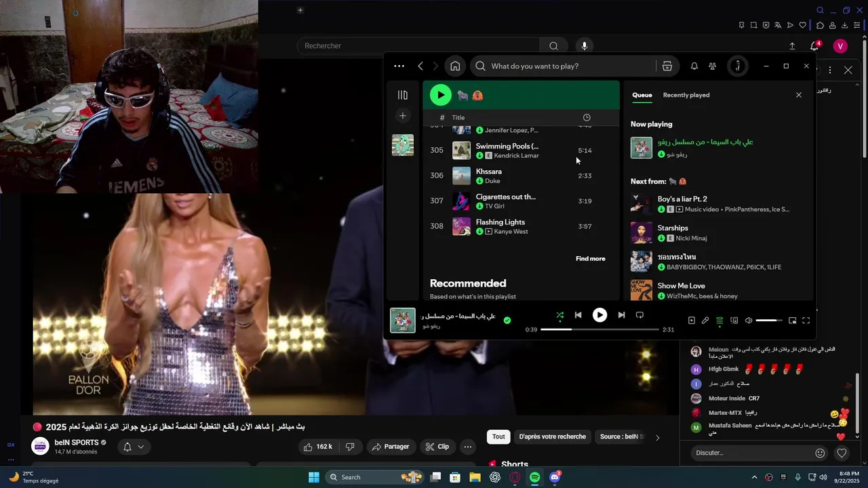Select Boy's a liar Pt. 2 in queue
The width and height of the screenshot is (868, 488).
pos(719,203)
